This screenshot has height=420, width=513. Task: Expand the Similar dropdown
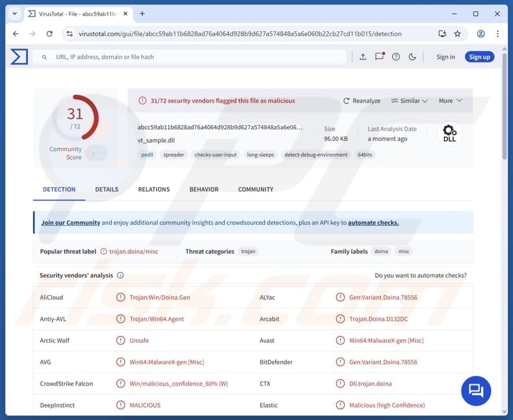tap(409, 101)
